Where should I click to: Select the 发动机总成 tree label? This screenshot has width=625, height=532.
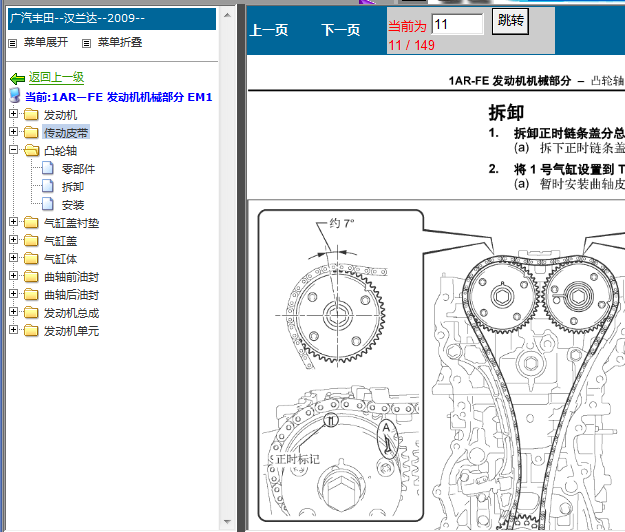point(71,313)
